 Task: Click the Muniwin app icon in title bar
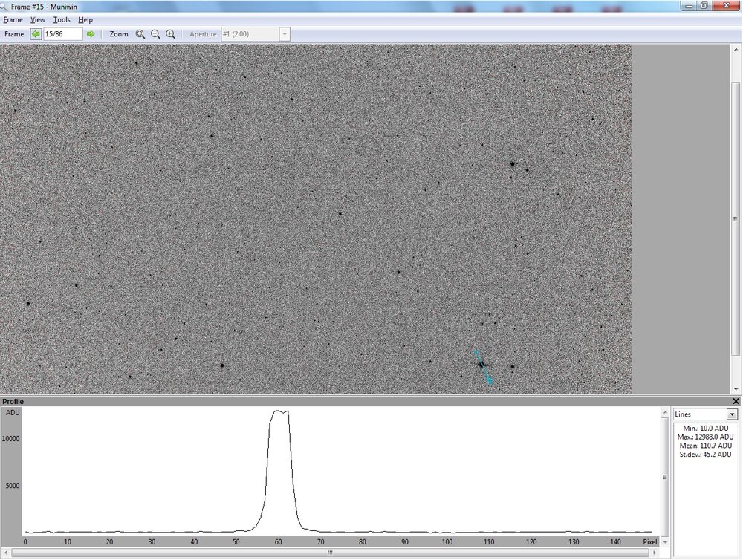(x=4, y=6)
